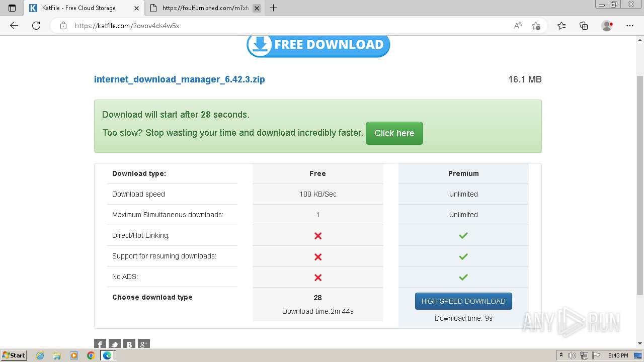The width and height of the screenshot is (644, 362).
Task: Click the 'Direct/Hot Linking:' row label
Action: [x=141, y=235]
